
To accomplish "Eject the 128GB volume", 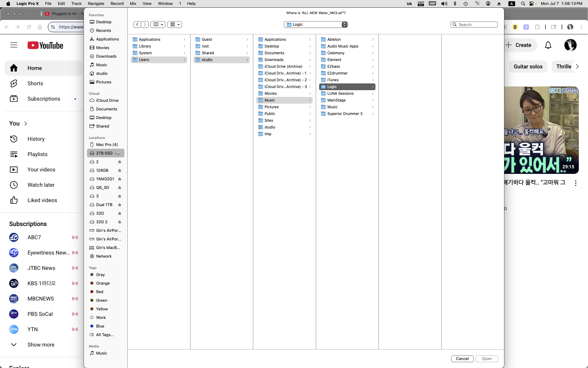I will coord(120,171).
